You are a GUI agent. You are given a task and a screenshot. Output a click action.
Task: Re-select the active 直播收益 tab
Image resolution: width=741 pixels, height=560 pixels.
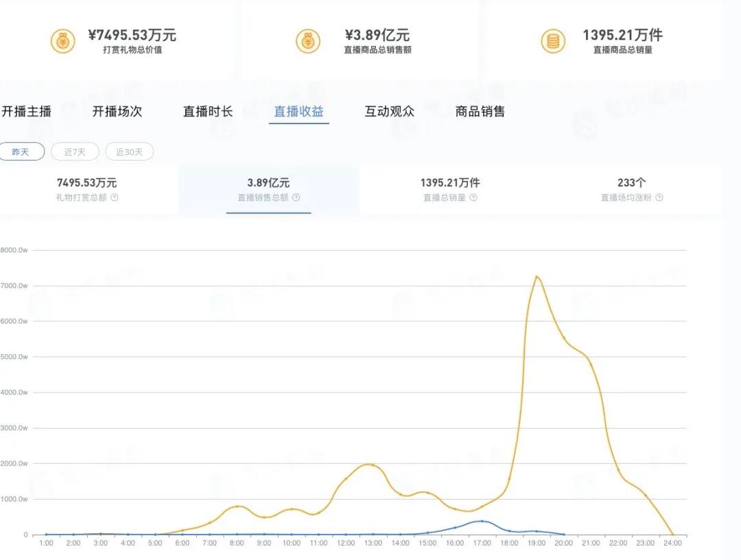tap(298, 111)
